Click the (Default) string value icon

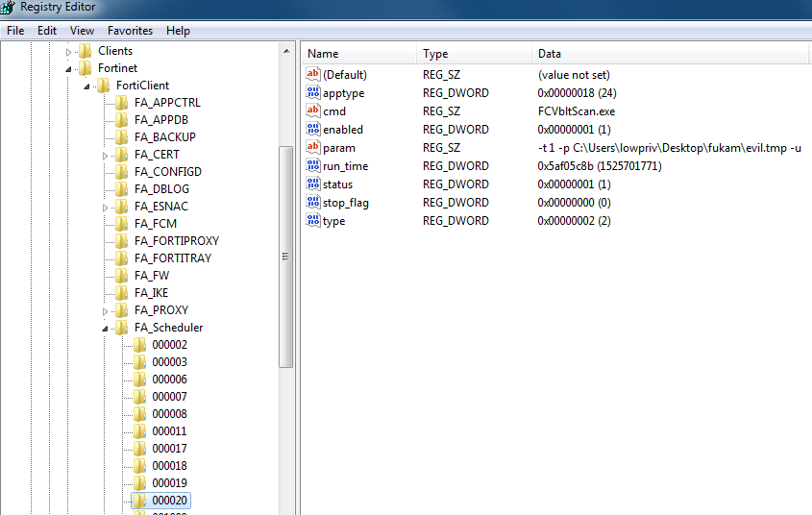pyautogui.click(x=312, y=75)
